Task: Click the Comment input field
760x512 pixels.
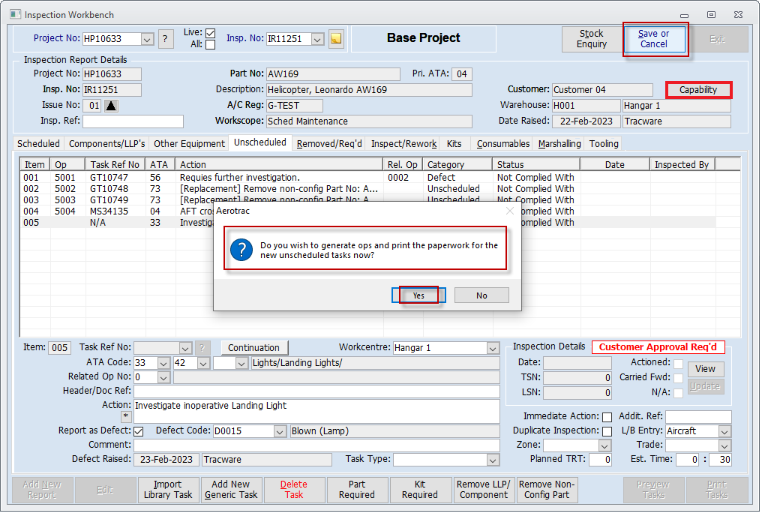Action: (316, 445)
